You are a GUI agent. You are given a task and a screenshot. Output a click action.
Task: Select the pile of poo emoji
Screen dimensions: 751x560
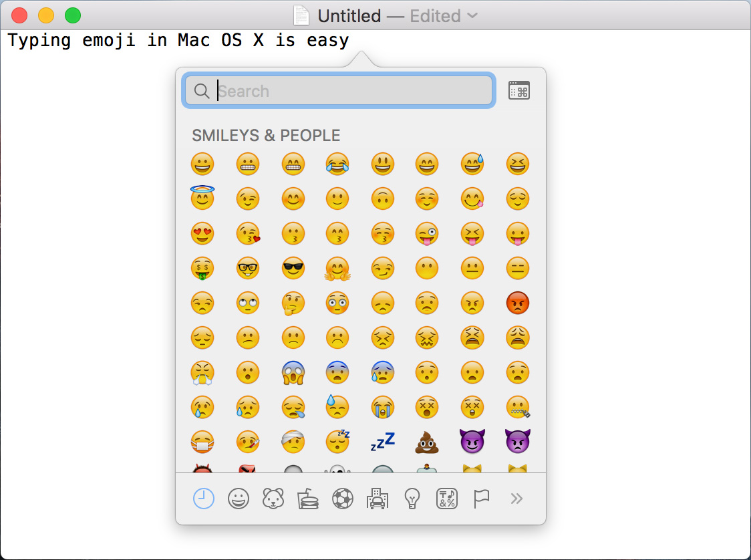(x=428, y=442)
